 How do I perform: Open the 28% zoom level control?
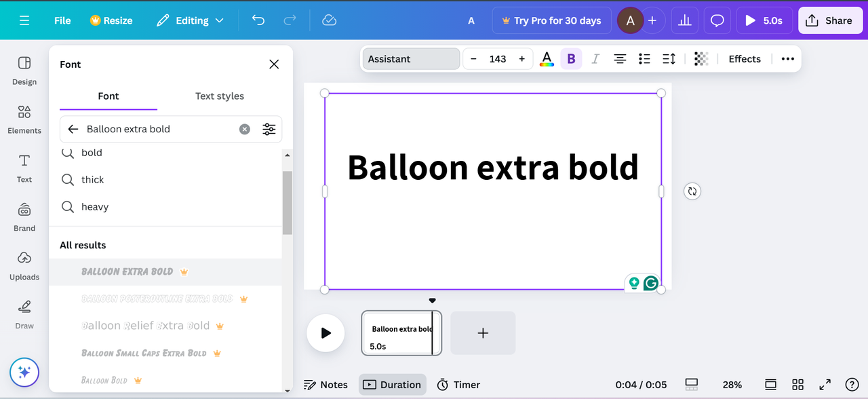pyautogui.click(x=732, y=385)
